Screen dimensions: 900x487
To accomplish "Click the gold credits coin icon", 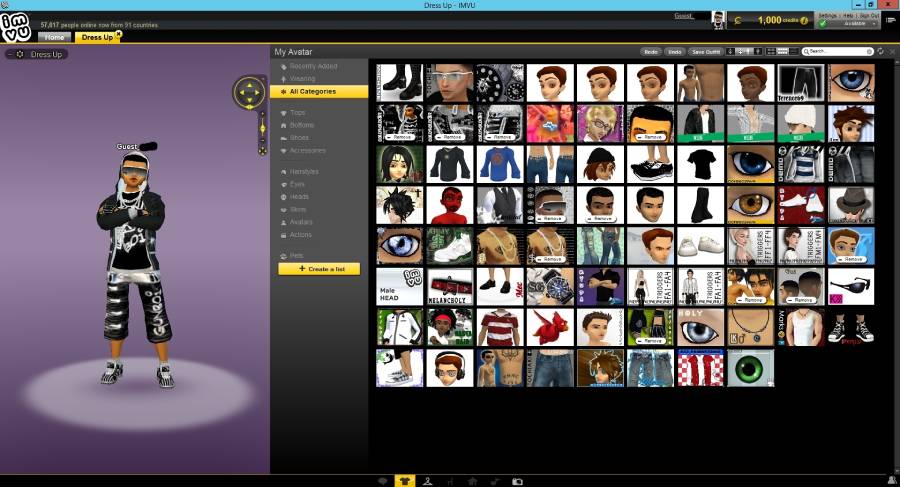I will click(x=738, y=21).
